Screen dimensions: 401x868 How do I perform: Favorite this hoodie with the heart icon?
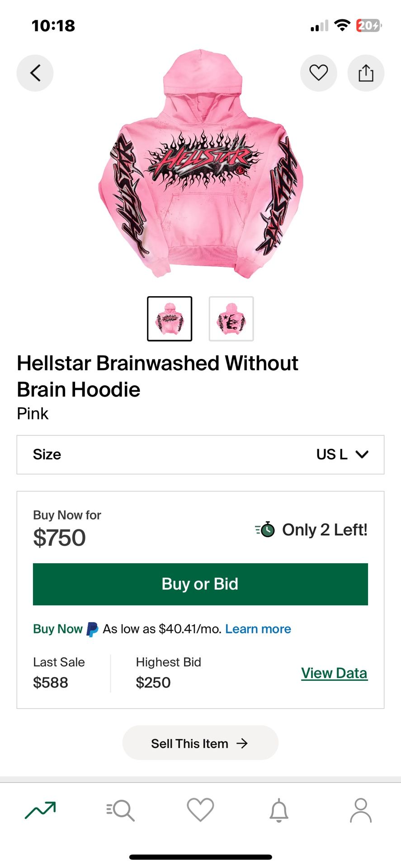tap(319, 73)
